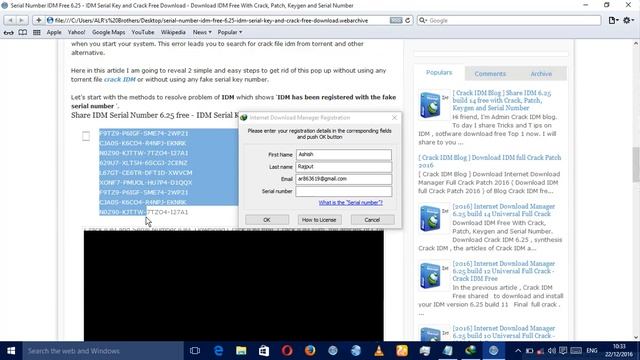Image resolution: width=640 pixels, height=360 pixels.
Task: Open Task View from taskbar
Action: 195,351
